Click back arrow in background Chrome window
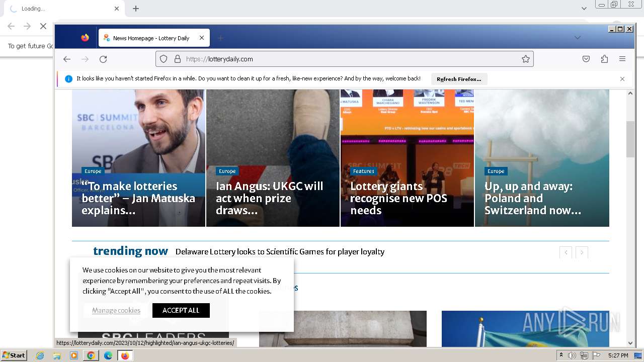The height and width of the screenshot is (362, 644). 11,26
